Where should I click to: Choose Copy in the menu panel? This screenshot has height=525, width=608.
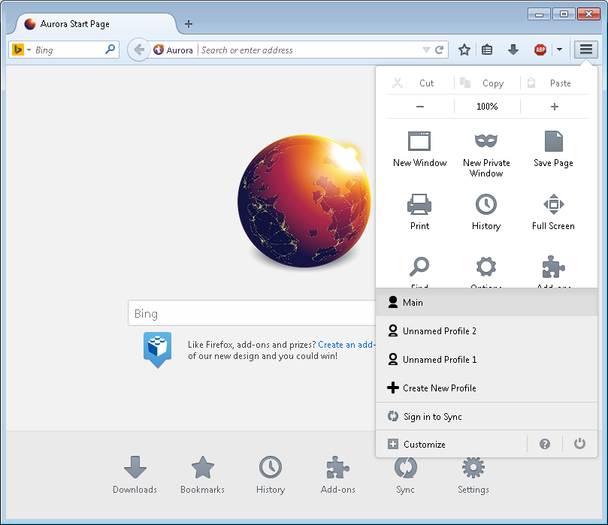487,83
